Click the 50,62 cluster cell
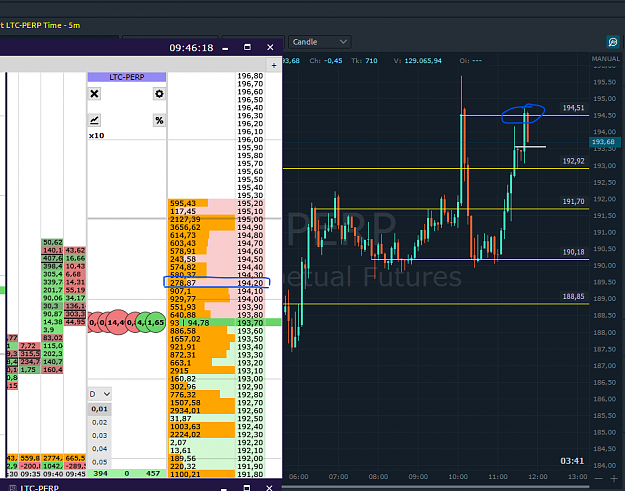625x491 pixels. pos(53,242)
